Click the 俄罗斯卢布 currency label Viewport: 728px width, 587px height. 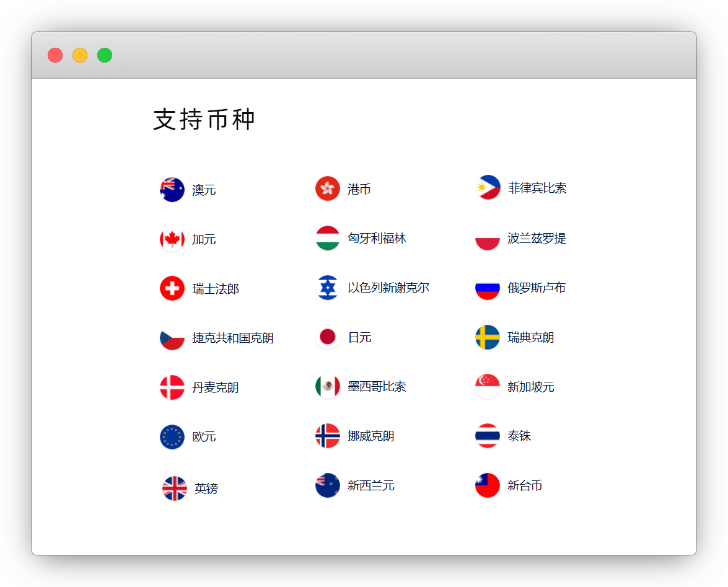tap(536, 288)
